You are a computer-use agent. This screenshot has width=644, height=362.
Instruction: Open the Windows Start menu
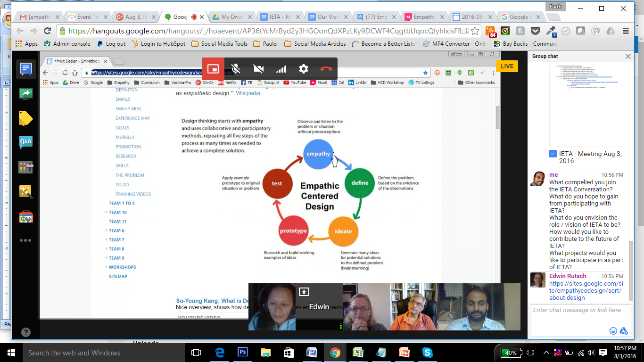(11, 353)
